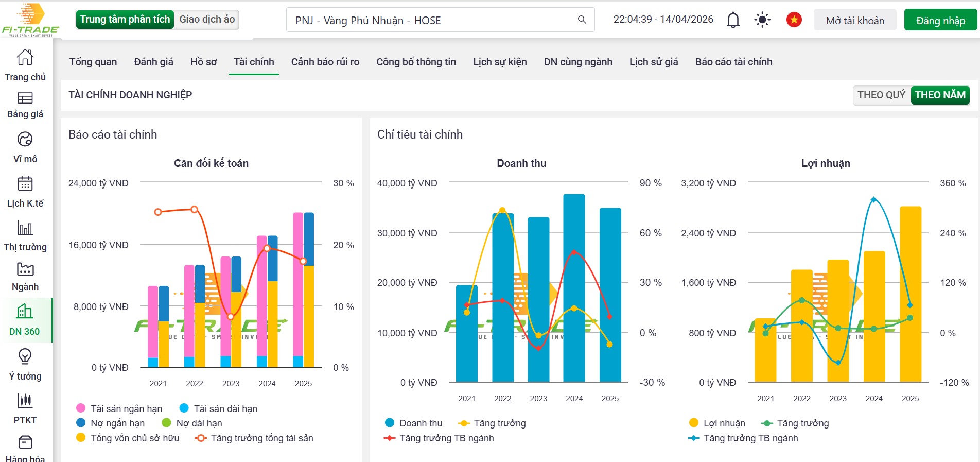
Task: Click the search magnifier in stock box
Action: (582, 20)
